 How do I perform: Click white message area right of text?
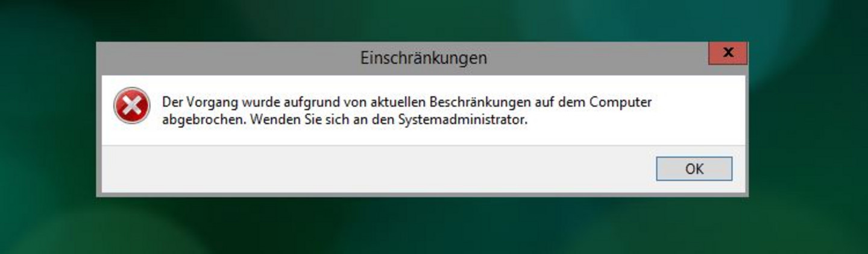click(x=699, y=110)
